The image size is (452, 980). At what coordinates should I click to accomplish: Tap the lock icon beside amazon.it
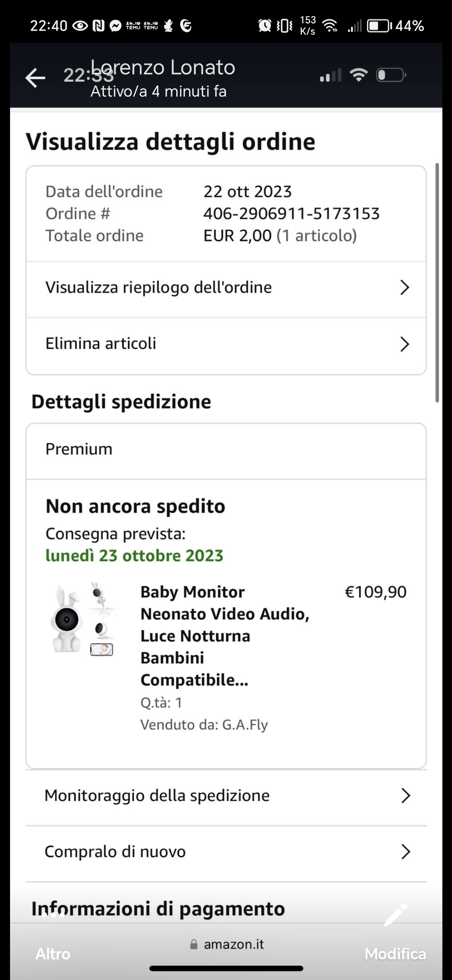(194, 944)
